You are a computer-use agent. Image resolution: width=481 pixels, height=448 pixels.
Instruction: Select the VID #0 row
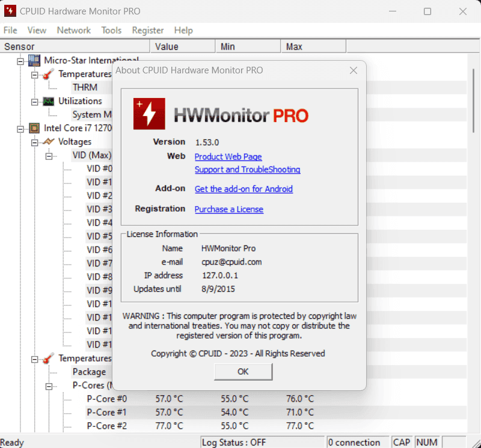tap(99, 168)
